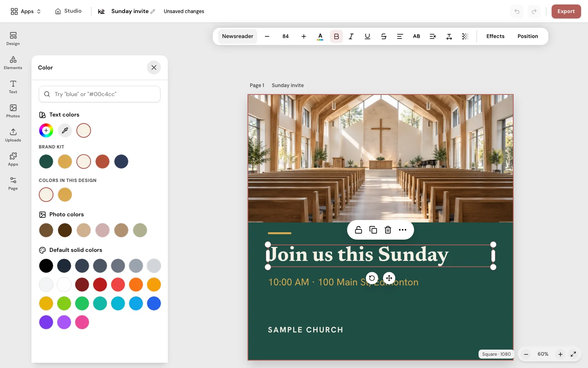Open the Page settings sidebar panel
The height and width of the screenshot is (368, 588).
pos(13,183)
